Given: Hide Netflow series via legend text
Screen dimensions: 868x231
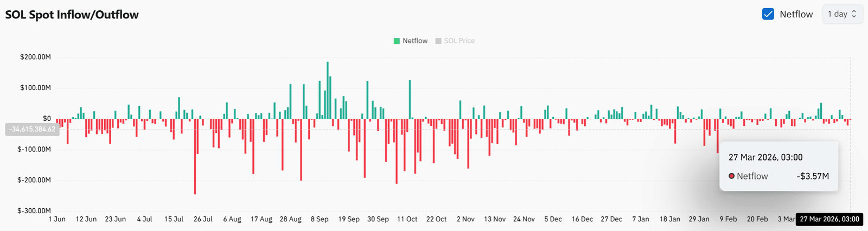Looking at the screenshot, I should pyautogui.click(x=415, y=41).
